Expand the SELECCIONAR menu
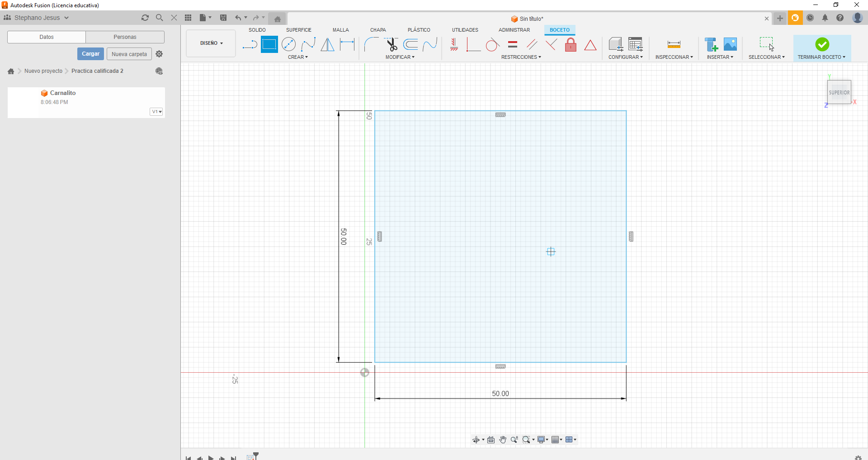868x460 pixels. coord(767,57)
